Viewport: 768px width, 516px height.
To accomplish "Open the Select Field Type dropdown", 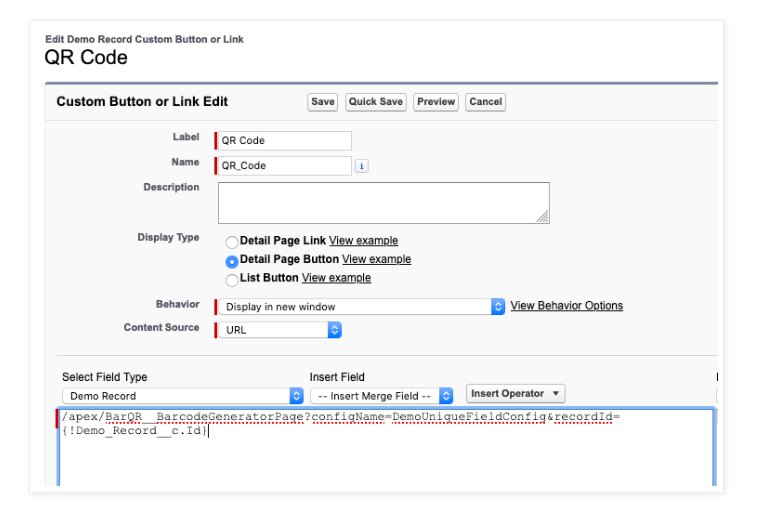I will (183, 396).
